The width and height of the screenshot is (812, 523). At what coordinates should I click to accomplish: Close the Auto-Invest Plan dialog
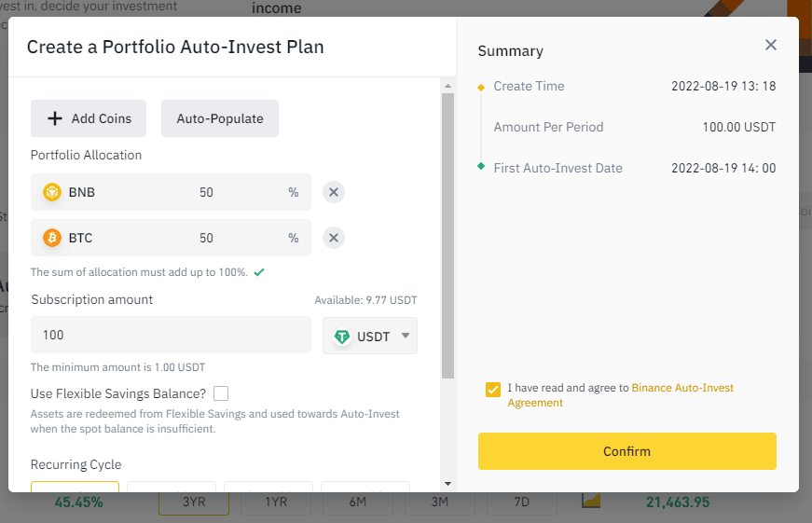coord(770,45)
